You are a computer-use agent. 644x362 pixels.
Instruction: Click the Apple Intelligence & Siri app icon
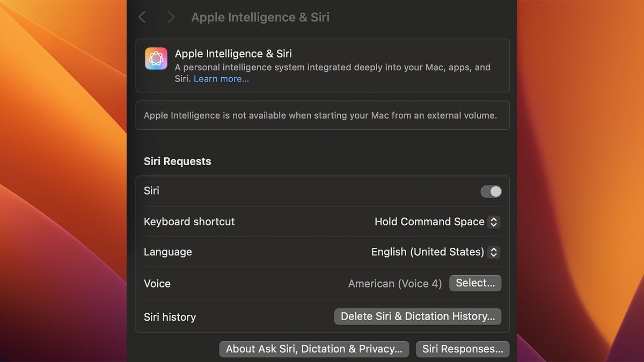156,58
